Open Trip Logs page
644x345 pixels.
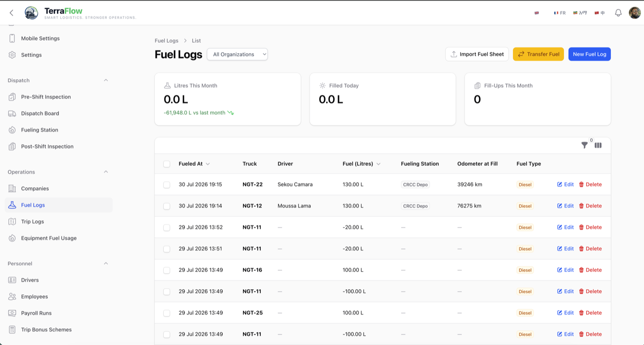point(58,222)
